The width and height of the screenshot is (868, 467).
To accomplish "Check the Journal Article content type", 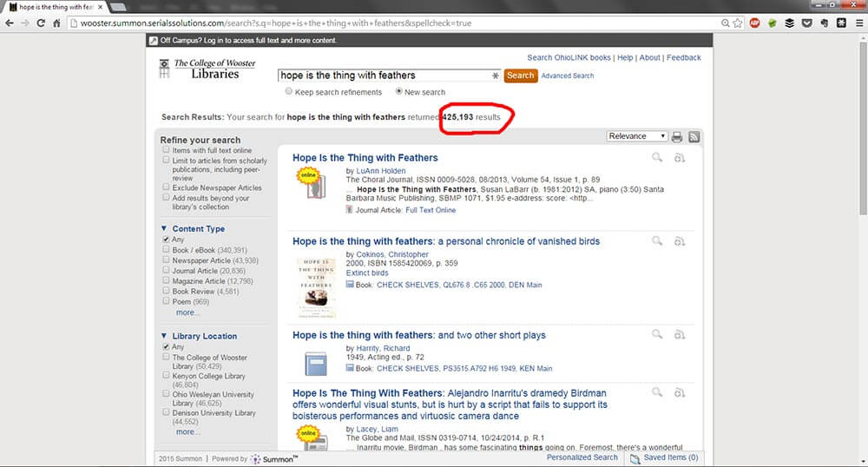I will pos(166,270).
